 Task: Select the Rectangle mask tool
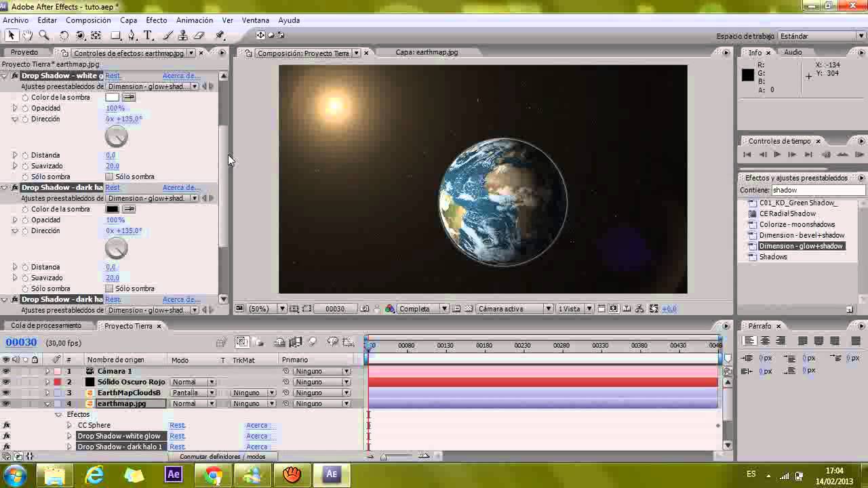click(x=115, y=35)
